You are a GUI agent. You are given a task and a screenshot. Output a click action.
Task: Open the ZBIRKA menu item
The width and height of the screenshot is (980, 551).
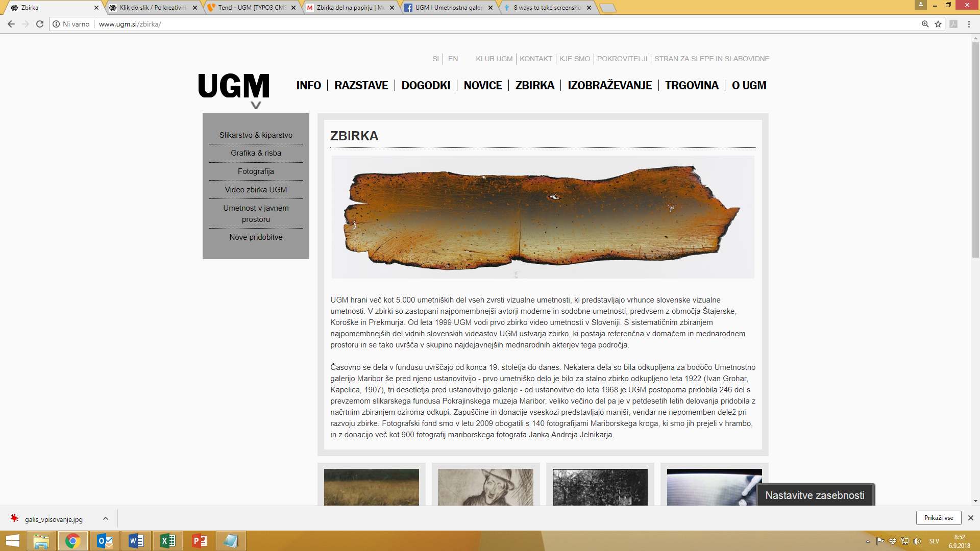[x=535, y=85]
